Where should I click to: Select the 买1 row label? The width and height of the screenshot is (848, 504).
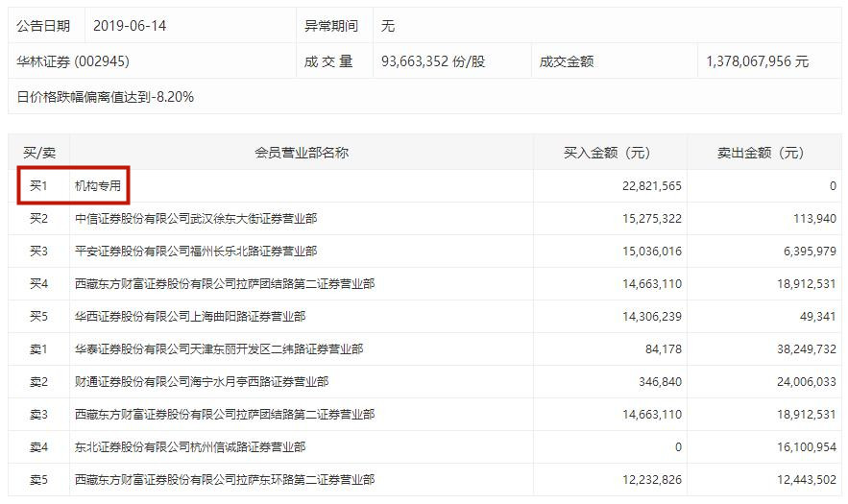pos(38,186)
